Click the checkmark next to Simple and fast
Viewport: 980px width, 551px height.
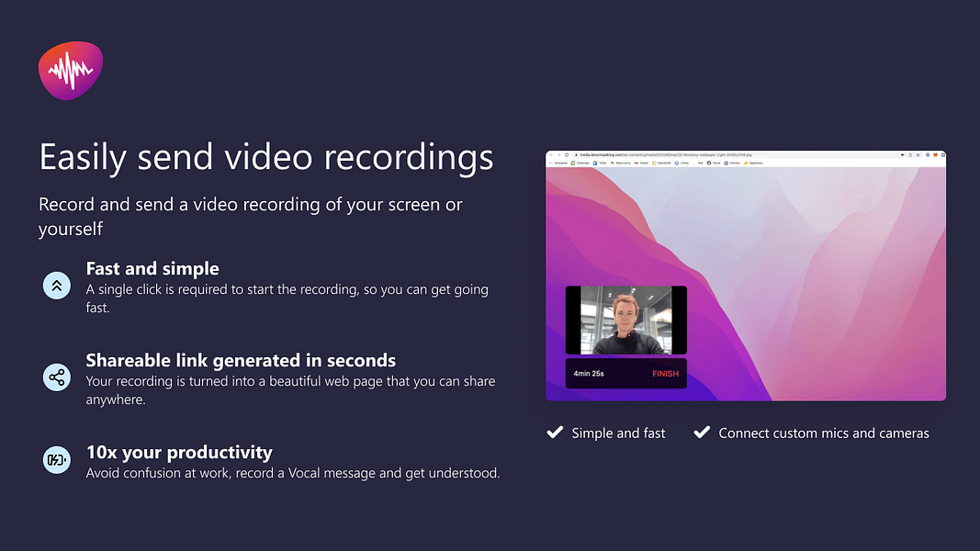click(555, 433)
